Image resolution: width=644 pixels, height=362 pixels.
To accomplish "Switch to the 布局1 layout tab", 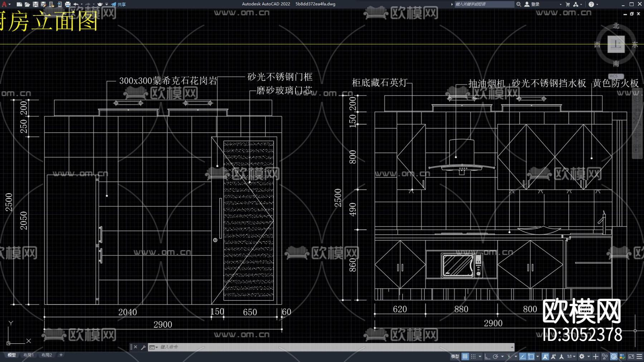I will point(28,355).
